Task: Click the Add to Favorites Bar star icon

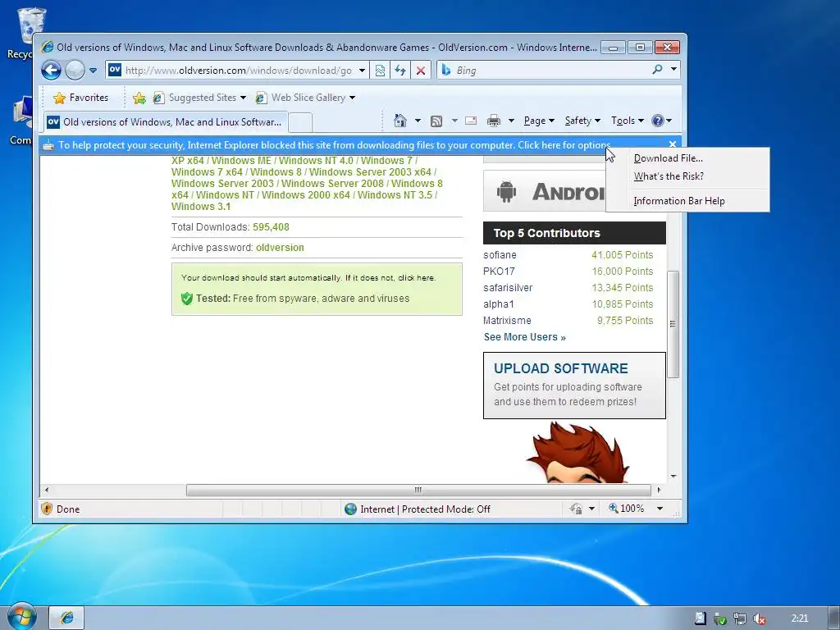Action: point(139,98)
